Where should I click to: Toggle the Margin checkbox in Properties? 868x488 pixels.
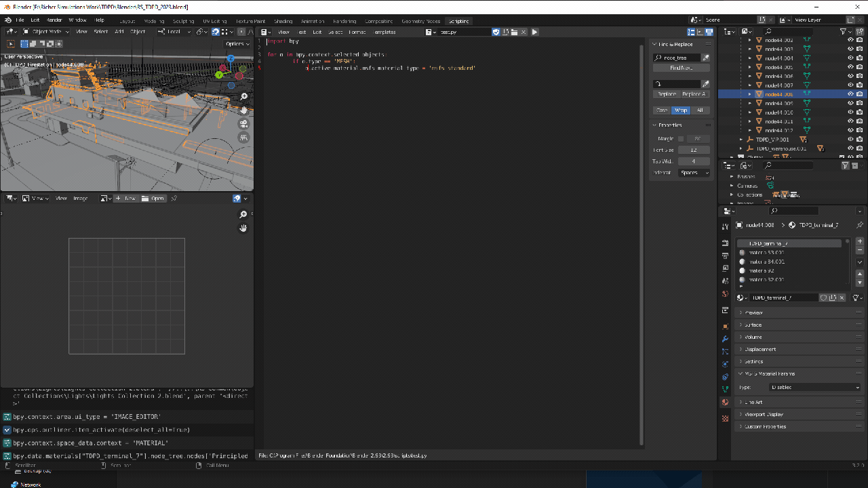[681, 138]
